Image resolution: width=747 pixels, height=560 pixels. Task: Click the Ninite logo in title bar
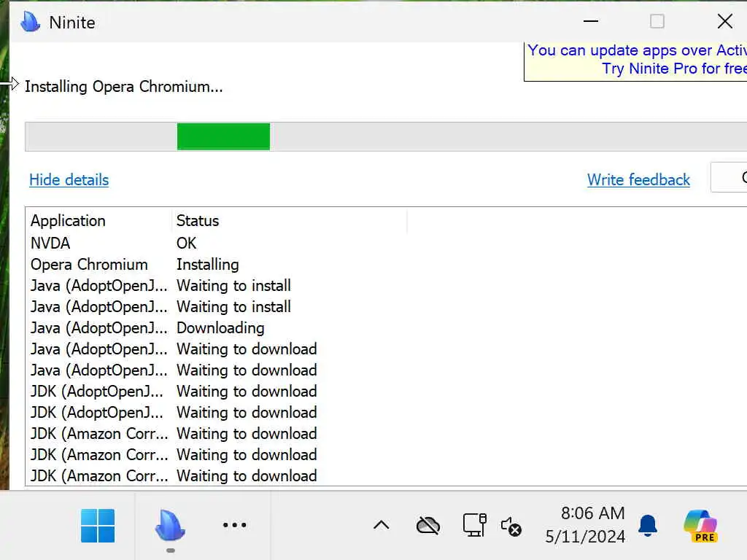[x=31, y=22]
